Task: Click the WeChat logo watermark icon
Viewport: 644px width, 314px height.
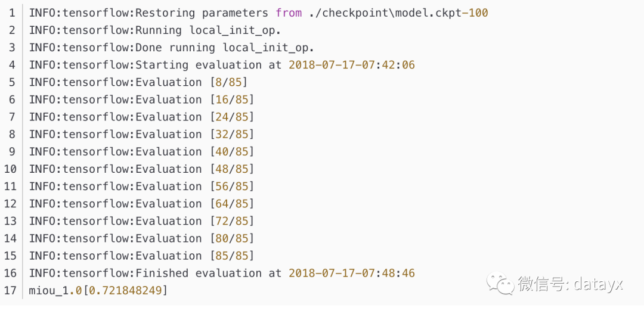Action: point(500,284)
